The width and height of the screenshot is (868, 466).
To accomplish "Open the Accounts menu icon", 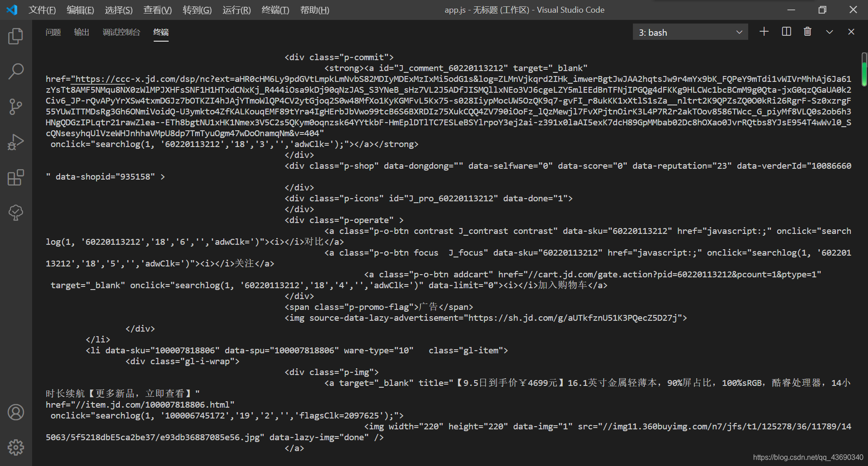I will (16, 412).
